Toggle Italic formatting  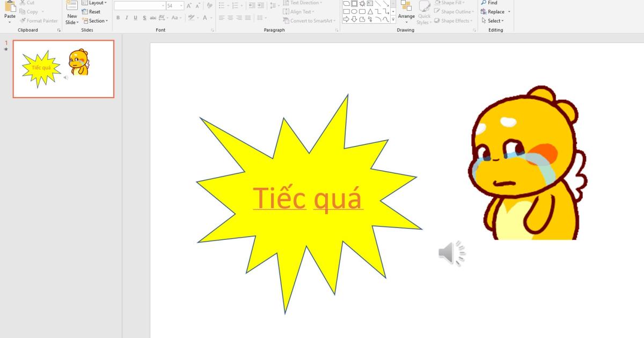tap(127, 18)
